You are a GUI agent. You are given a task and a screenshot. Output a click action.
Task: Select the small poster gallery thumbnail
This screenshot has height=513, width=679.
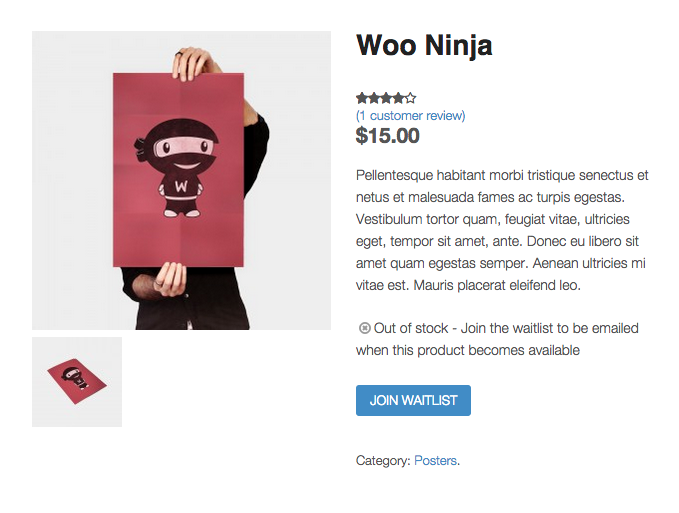click(77, 382)
